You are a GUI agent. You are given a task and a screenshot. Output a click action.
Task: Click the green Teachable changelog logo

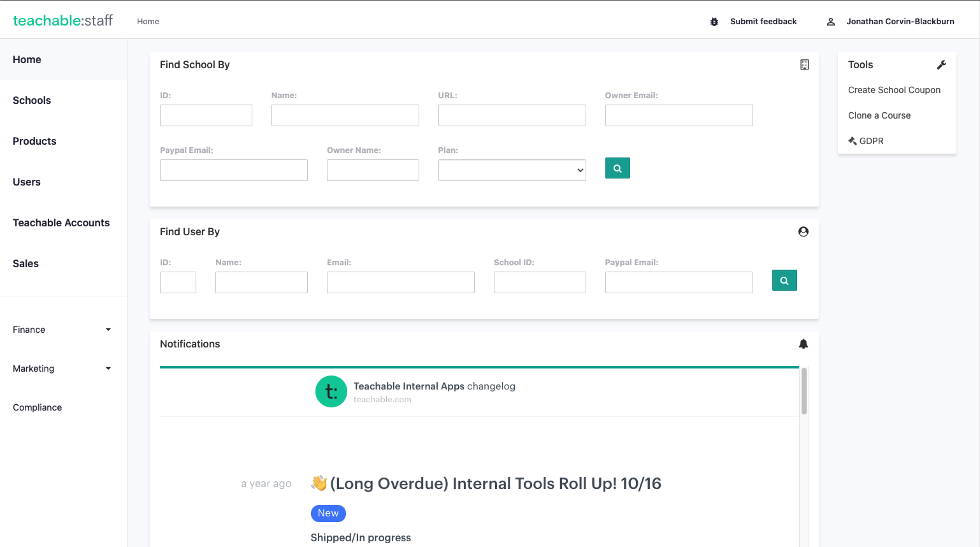[x=331, y=391]
